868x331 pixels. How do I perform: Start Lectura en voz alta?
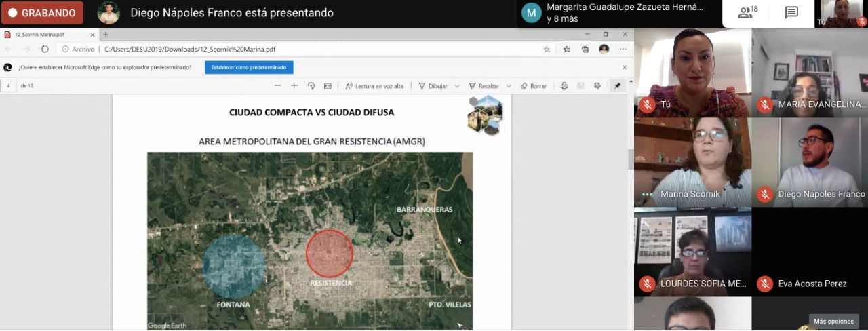coord(374,86)
